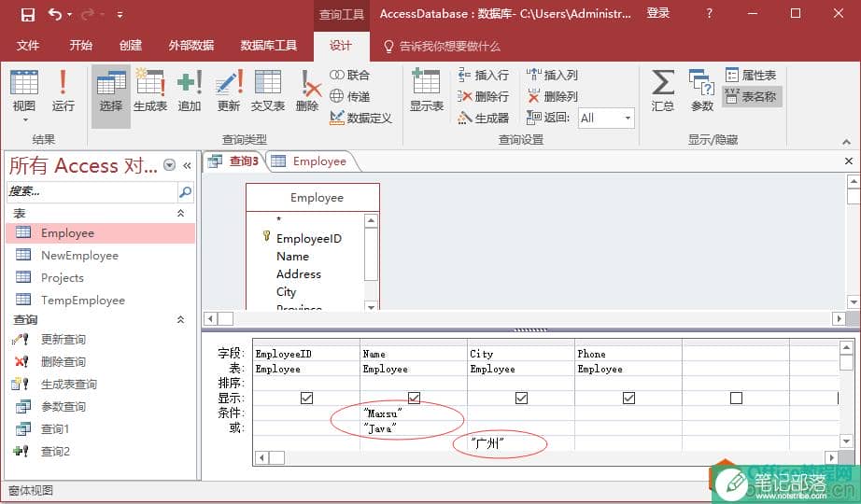Collapse the ribbon with the arrow
The height and width of the screenshot is (504, 861).
[x=846, y=142]
